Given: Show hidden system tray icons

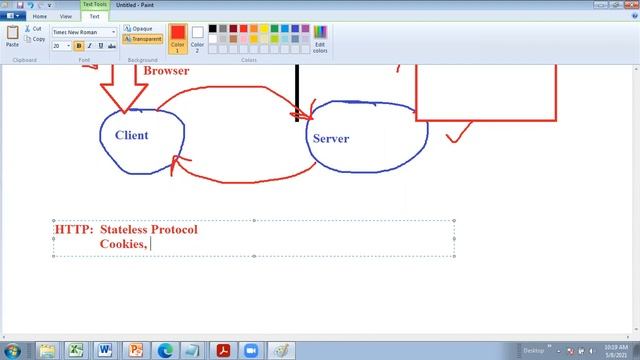Looking at the screenshot, I should 559,351.
